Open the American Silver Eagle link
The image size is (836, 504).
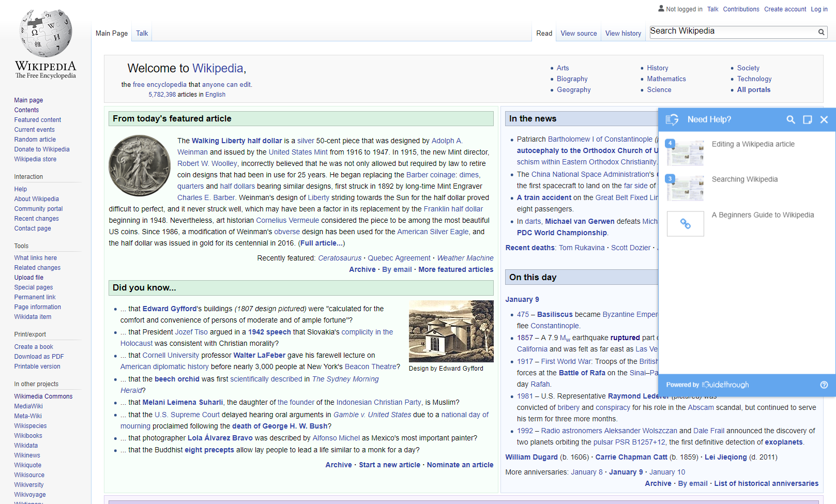(433, 232)
